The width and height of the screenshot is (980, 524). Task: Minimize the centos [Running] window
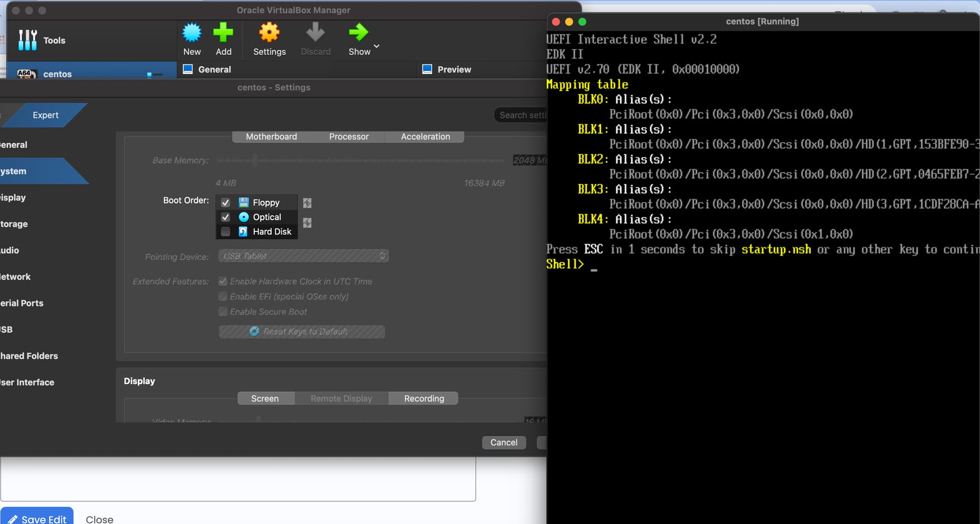click(569, 21)
